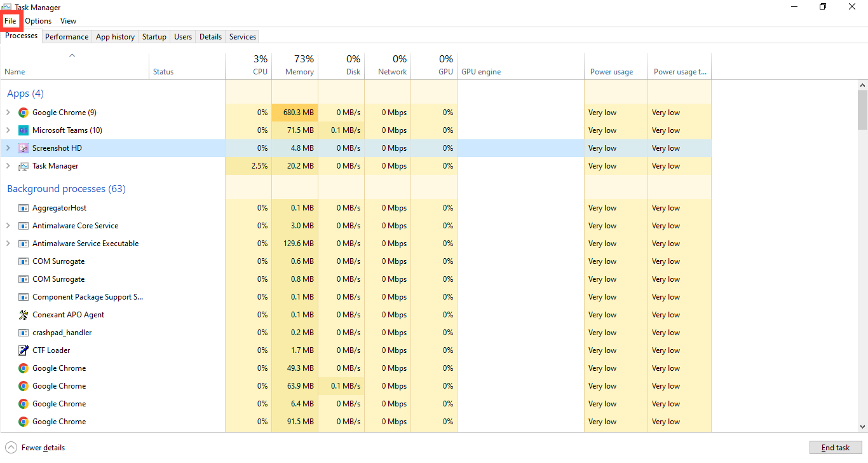The image size is (868, 463).
Task: Open the View menu
Action: 68,21
